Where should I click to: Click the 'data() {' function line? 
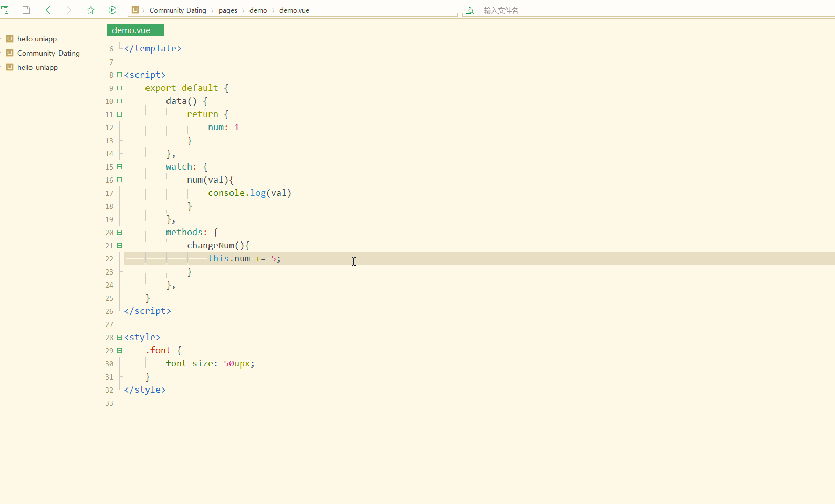click(x=186, y=101)
